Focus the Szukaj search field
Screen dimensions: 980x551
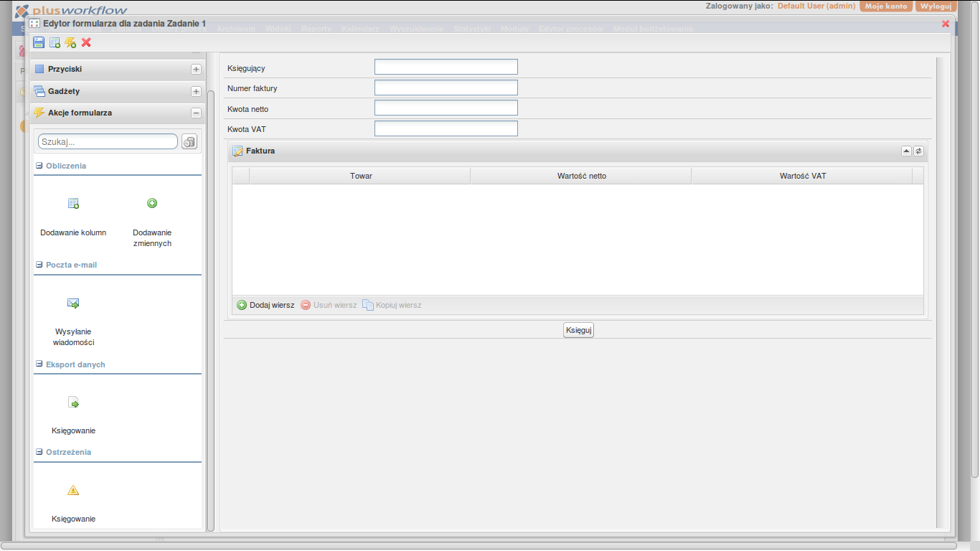pyautogui.click(x=108, y=141)
